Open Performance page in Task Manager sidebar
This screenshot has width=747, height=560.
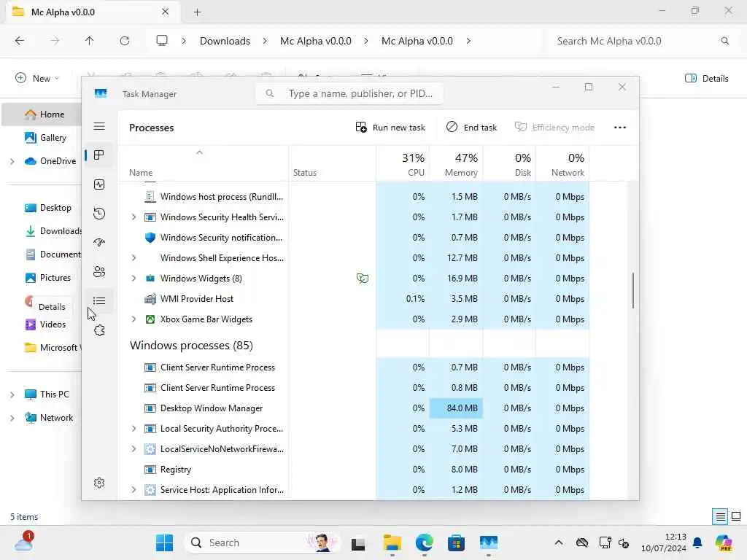(x=99, y=184)
